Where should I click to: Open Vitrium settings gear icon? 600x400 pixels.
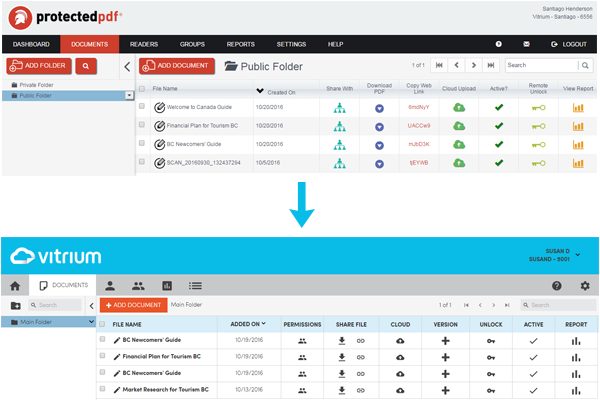(585, 286)
